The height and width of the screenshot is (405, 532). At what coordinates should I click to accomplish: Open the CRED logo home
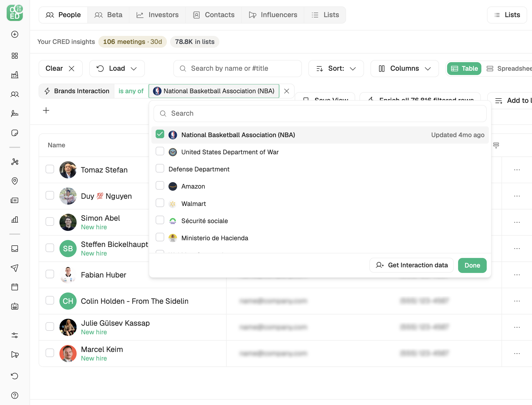(x=15, y=13)
